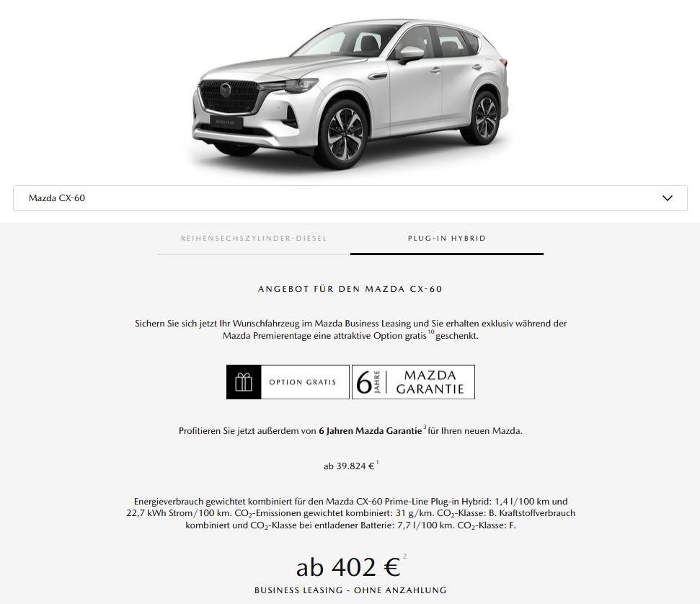Click the dropdown chevron arrow
Image resolution: width=700 pixels, height=604 pixels.
point(667,198)
